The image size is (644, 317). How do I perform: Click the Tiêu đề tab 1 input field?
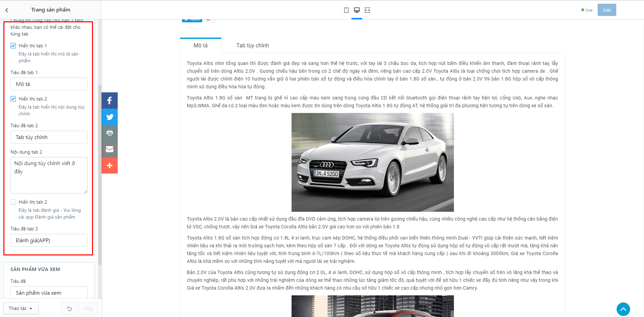point(49,84)
